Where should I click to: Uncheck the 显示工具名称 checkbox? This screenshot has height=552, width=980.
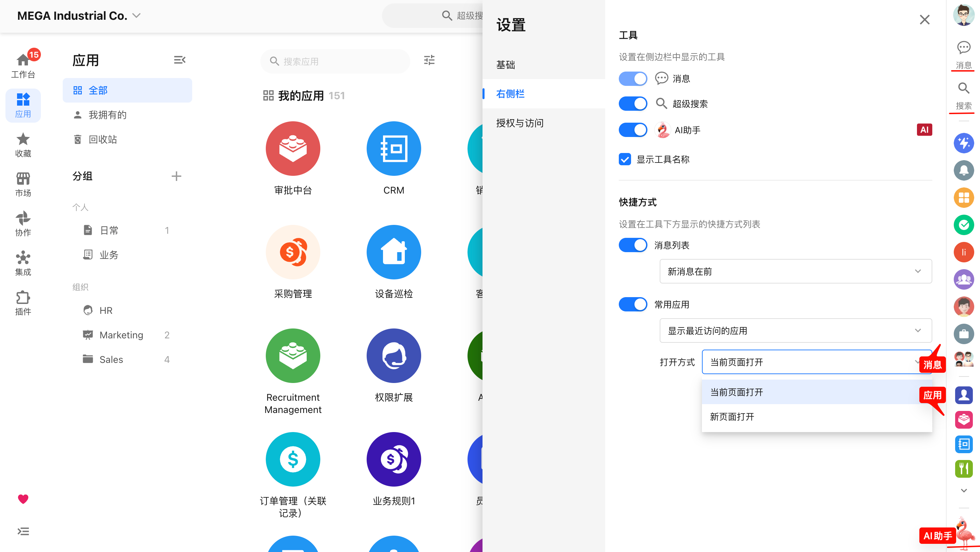click(x=625, y=159)
